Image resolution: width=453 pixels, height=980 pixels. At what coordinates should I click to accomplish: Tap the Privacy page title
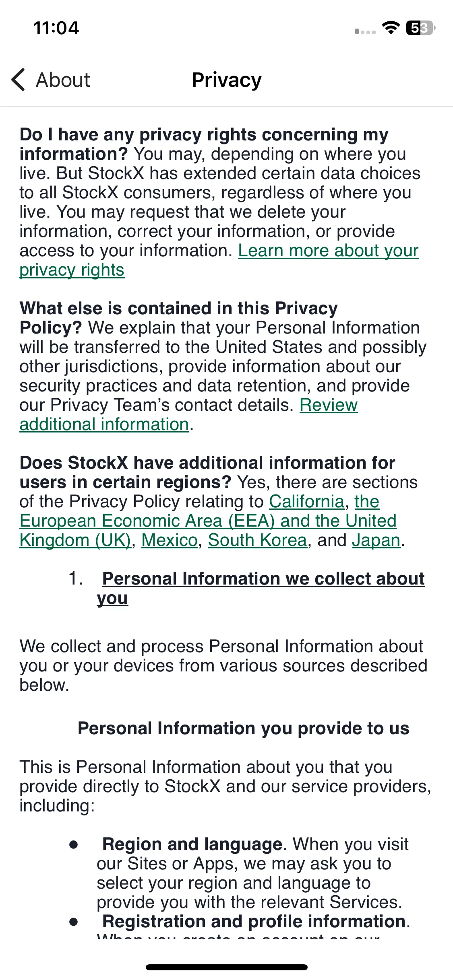pyautogui.click(x=227, y=80)
